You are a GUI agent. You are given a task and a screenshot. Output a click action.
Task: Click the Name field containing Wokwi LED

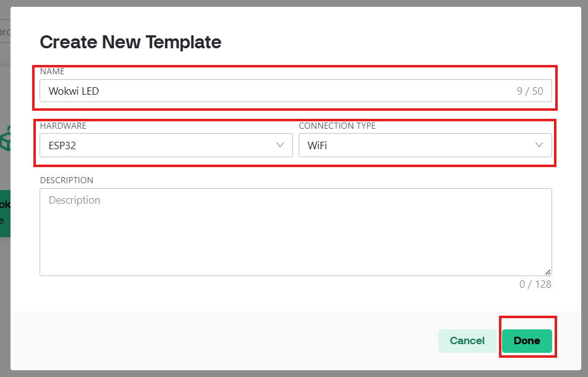[x=272, y=91]
